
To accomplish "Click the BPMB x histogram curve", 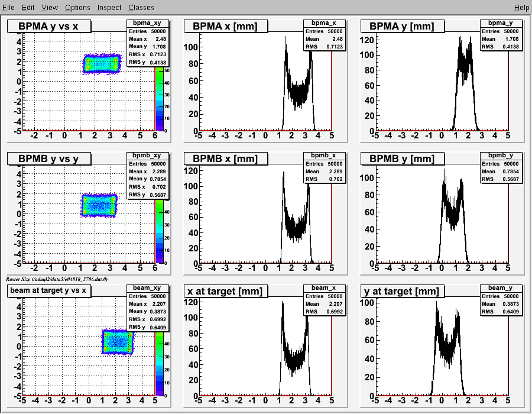I will 296,227.
